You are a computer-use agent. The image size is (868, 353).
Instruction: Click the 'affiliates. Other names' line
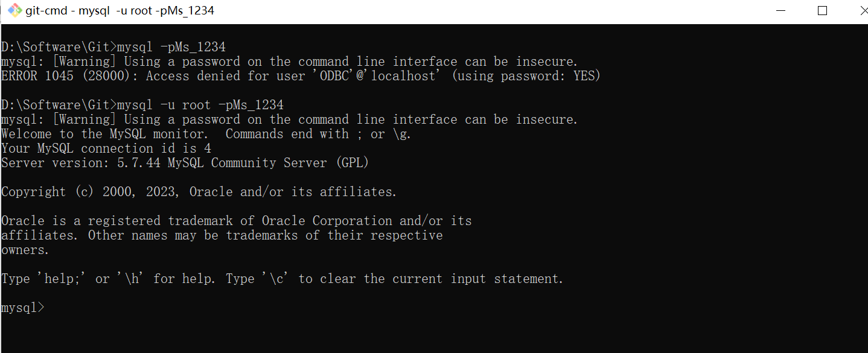222,235
